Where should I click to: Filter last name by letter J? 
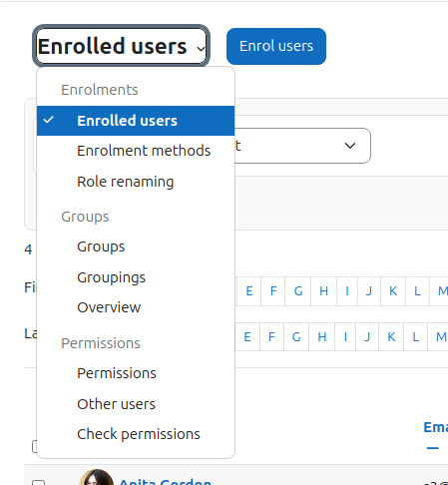point(367,337)
